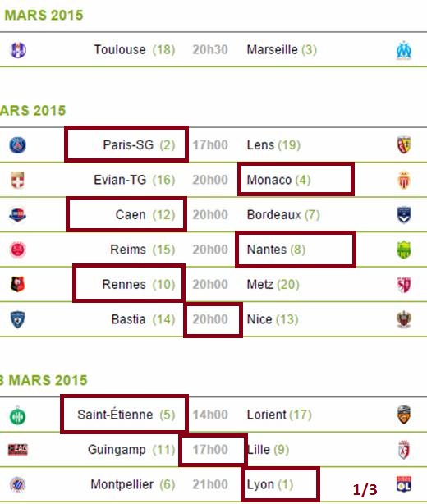427x504 pixels.
Task: Open the Lyon (1) team link
Action: point(270,484)
